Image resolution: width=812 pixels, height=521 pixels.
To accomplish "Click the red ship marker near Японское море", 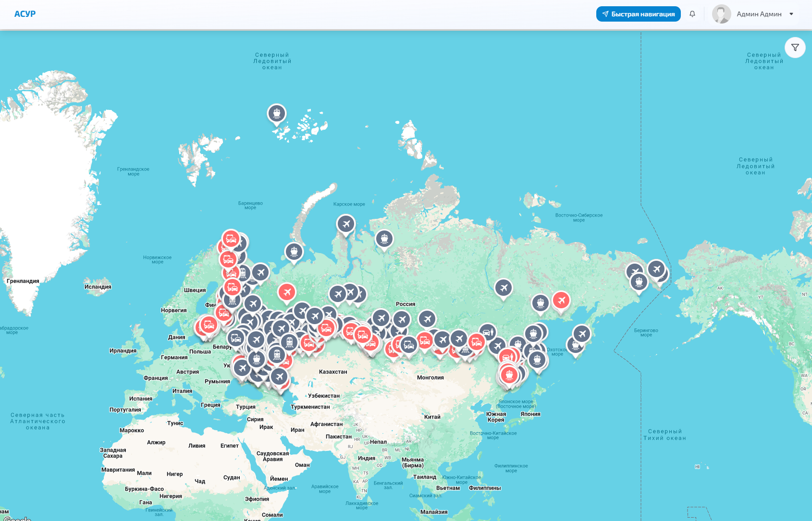I will coord(509,375).
